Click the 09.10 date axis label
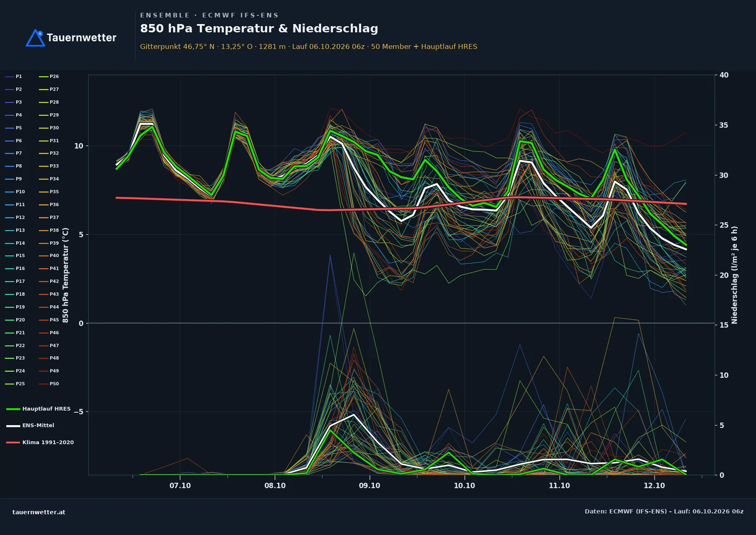The image size is (756, 535). tap(370, 486)
